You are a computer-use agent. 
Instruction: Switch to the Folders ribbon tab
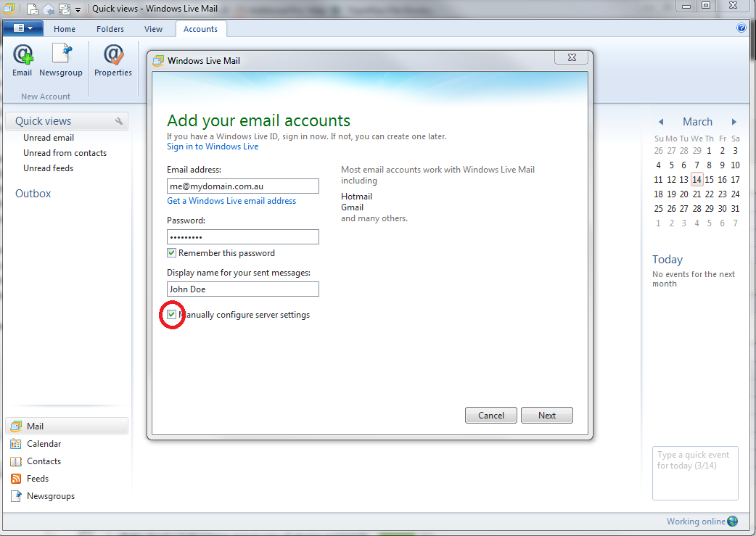(x=110, y=29)
